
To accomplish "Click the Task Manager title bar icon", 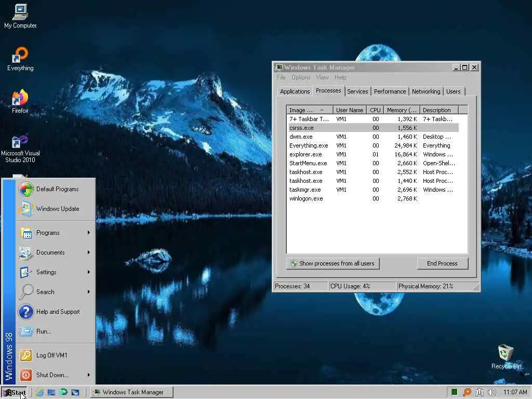I will pos(279,67).
